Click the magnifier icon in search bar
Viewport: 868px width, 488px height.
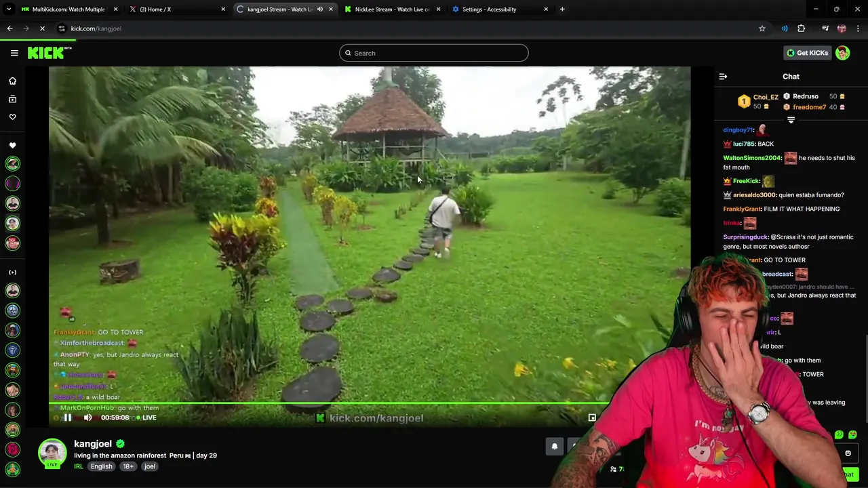[x=348, y=53]
